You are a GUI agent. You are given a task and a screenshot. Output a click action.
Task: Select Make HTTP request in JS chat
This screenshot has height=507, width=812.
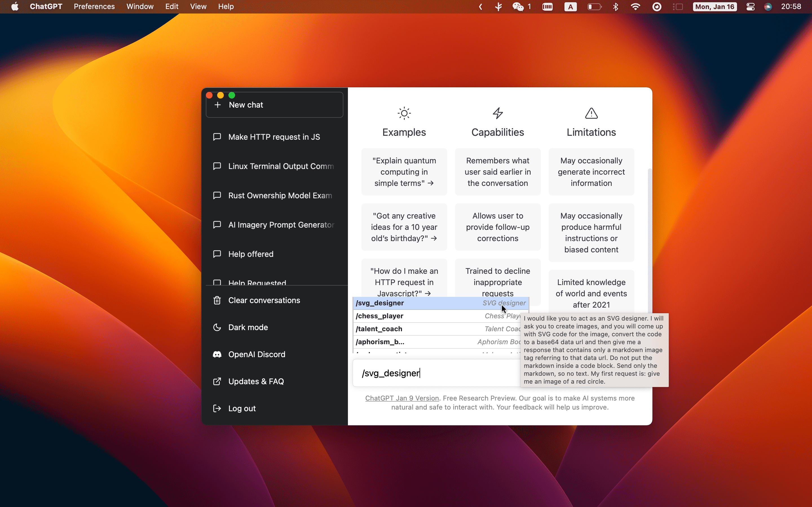[x=274, y=137]
